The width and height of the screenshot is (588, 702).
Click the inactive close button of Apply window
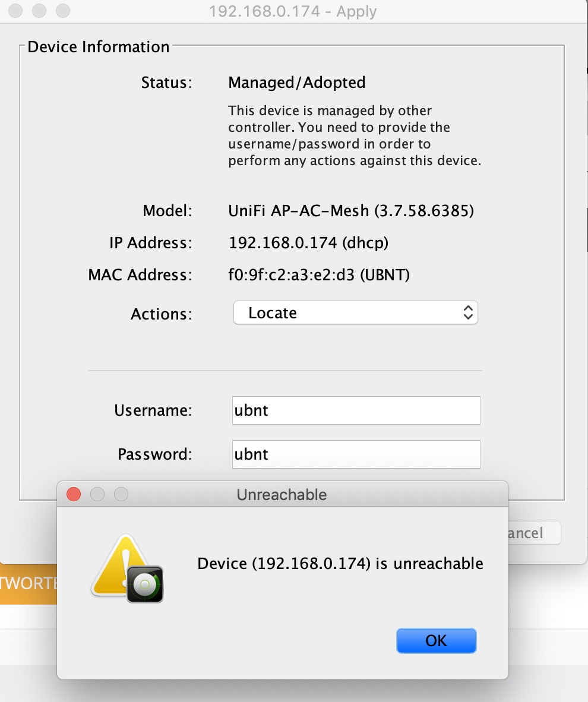coord(16,11)
